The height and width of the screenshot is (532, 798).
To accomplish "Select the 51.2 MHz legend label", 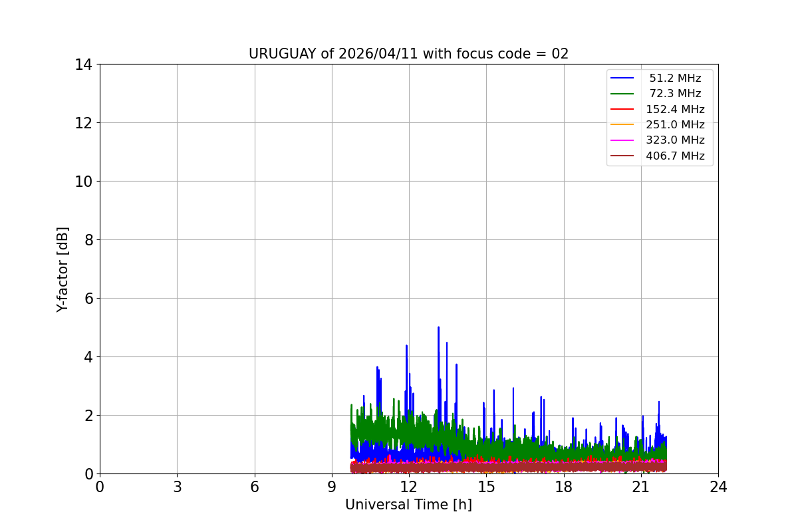I will click(675, 78).
